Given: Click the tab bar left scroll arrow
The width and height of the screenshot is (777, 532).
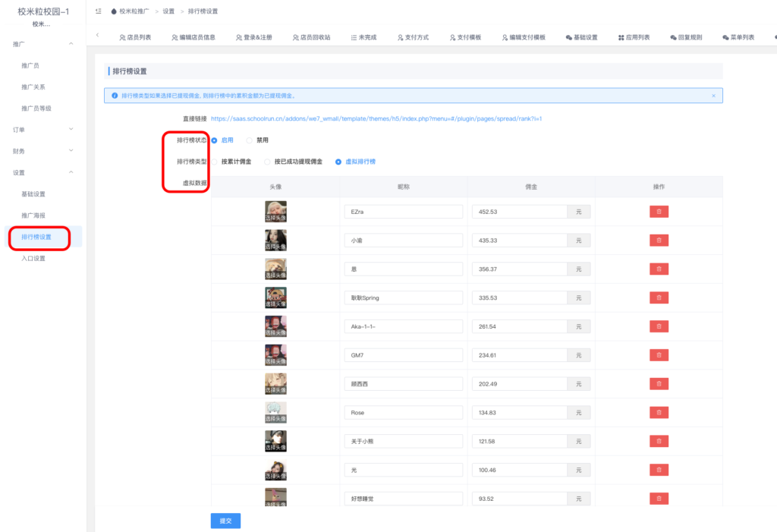Looking at the screenshot, I should tap(97, 36).
